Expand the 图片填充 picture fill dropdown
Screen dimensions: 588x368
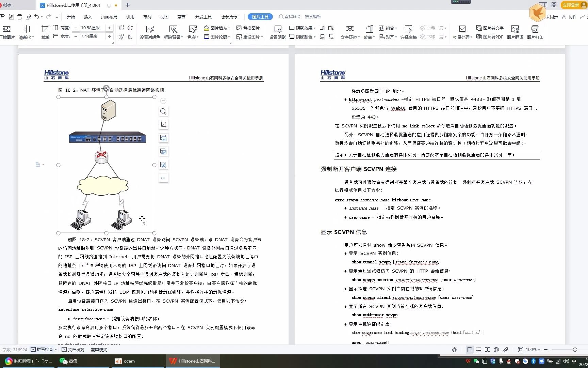229,28
